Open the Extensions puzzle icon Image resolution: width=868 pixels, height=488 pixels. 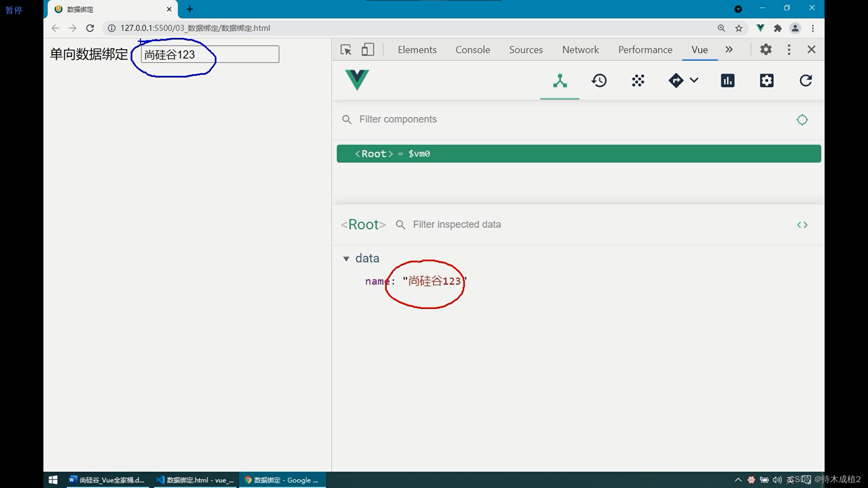(778, 28)
